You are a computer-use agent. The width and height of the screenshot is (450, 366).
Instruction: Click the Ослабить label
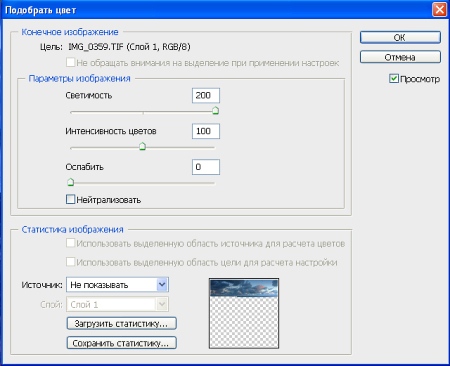tap(84, 167)
